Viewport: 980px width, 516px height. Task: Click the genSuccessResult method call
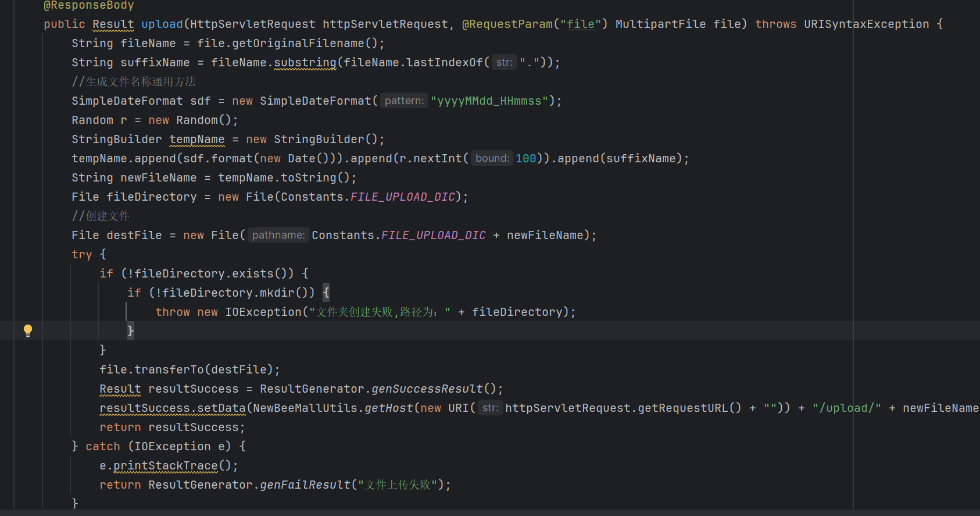[427, 389]
